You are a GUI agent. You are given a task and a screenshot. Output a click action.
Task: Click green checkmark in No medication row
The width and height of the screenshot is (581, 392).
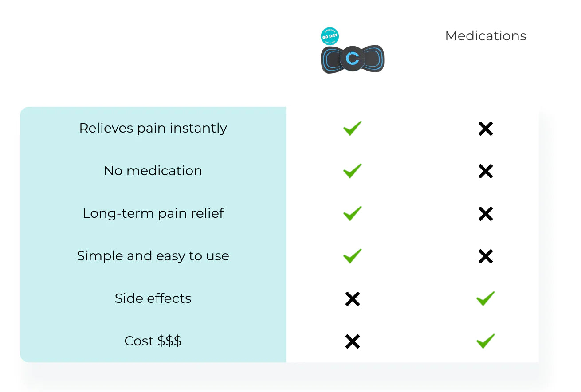pyautogui.click(x=352, y=171)
